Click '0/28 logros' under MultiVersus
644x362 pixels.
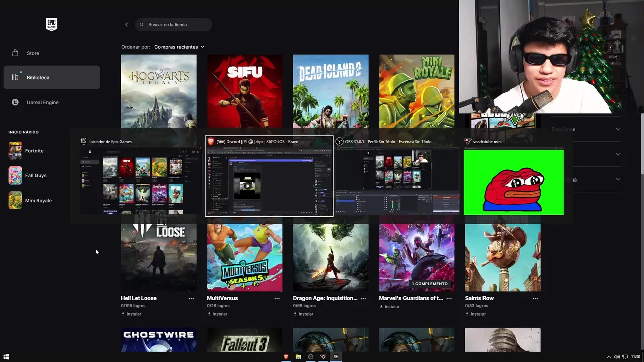click(218, 306)
